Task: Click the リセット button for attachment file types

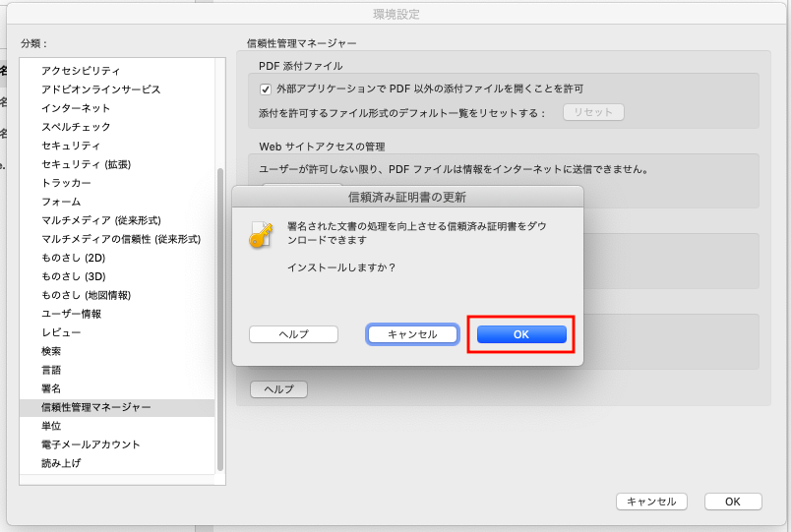Action: coord(593,112)
